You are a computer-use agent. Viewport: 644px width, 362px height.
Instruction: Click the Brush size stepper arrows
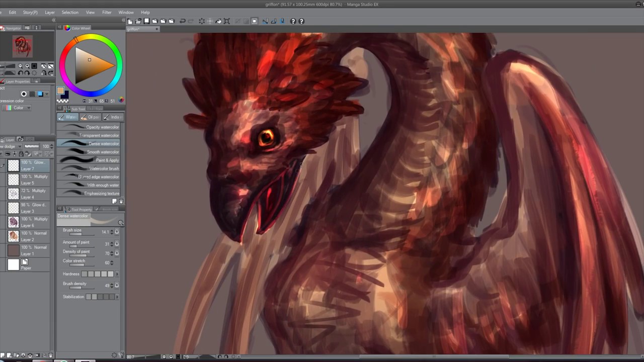112,232
